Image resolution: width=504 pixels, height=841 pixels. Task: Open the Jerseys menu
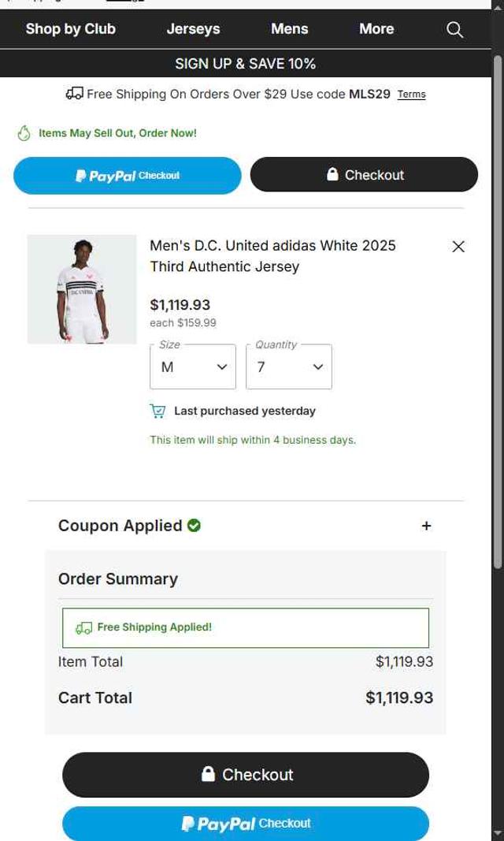[x=193, y=29]
